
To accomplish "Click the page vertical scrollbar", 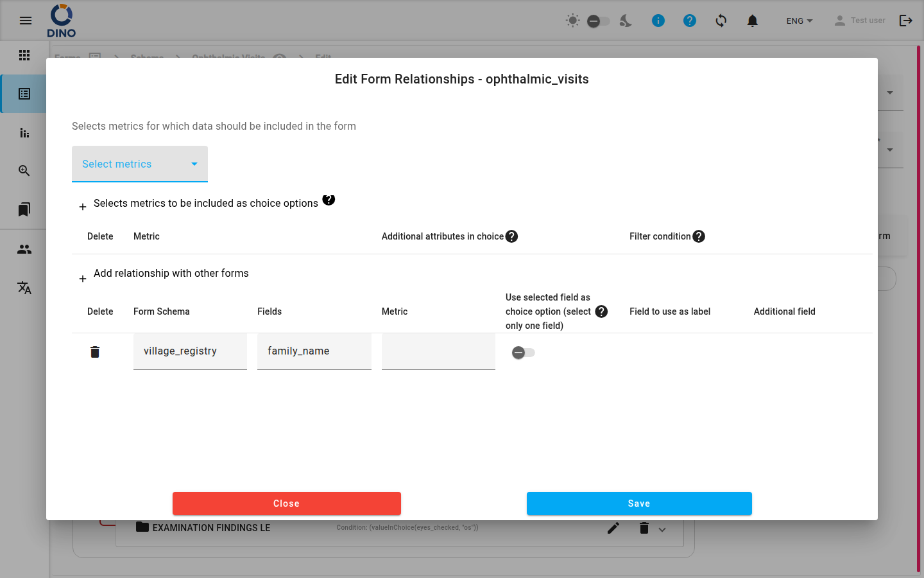I will point(919,308).
